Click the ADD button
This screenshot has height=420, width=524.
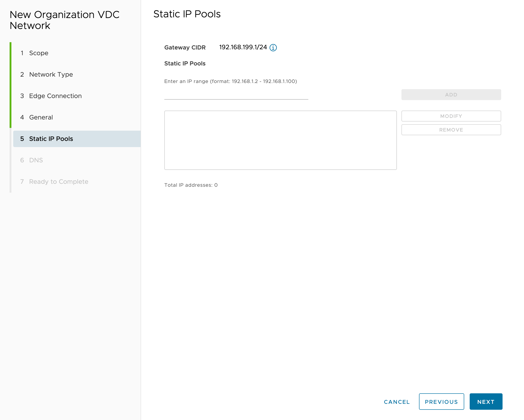point(451,94)
